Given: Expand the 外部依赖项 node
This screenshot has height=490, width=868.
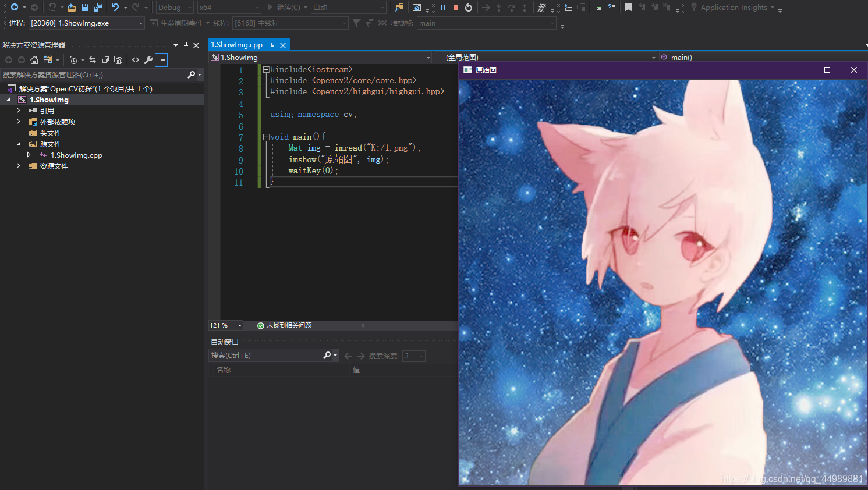Looking at the screenshot, I should click(x=18, y=122).
